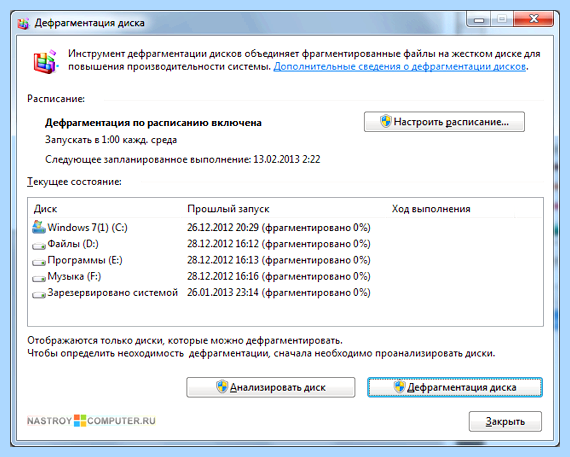This screenshot has height=457, width=570.
Task: Click the Прошлый запуск column header
Action: click(284, 209)
